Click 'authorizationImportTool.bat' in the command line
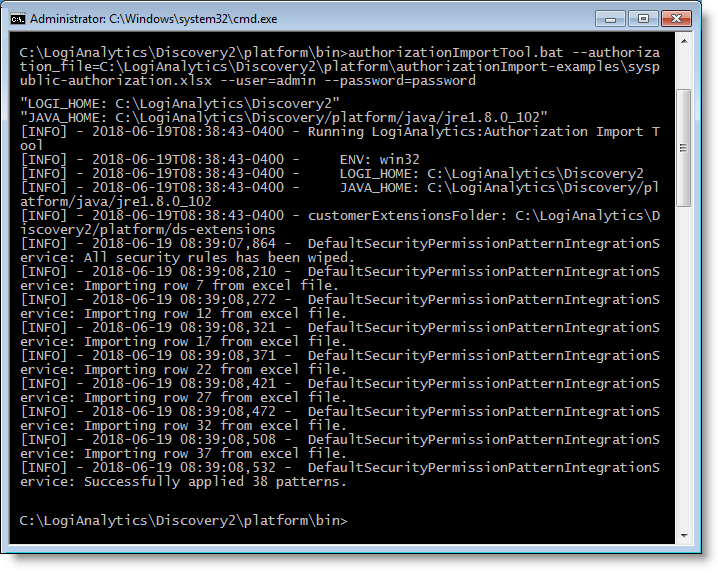 pos(456,53)
